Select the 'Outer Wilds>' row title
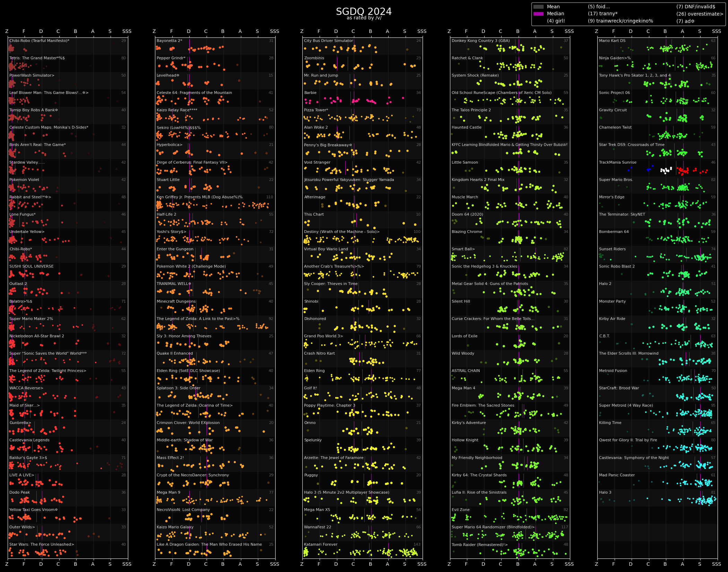The width and height of the screenshot is (728, 572). (22, 527)
